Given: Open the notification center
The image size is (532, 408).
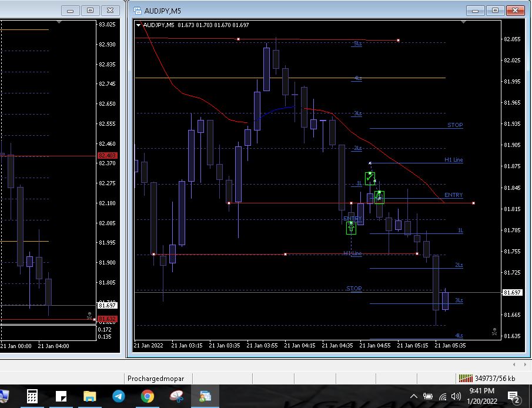Looking at the screenshot, I should tap(513, 397).
